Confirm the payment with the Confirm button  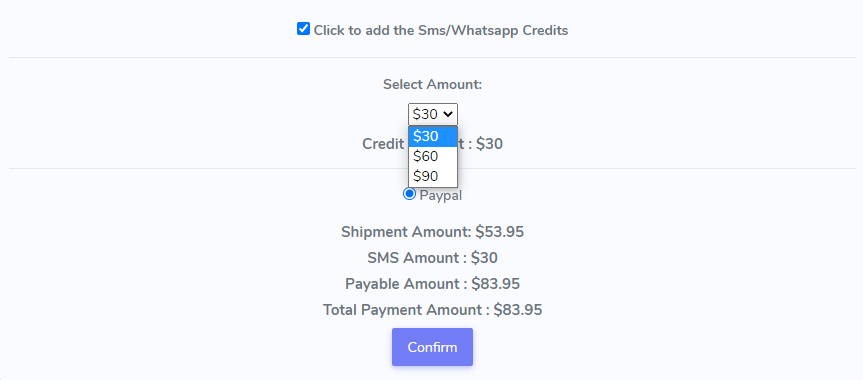point(432,347)
